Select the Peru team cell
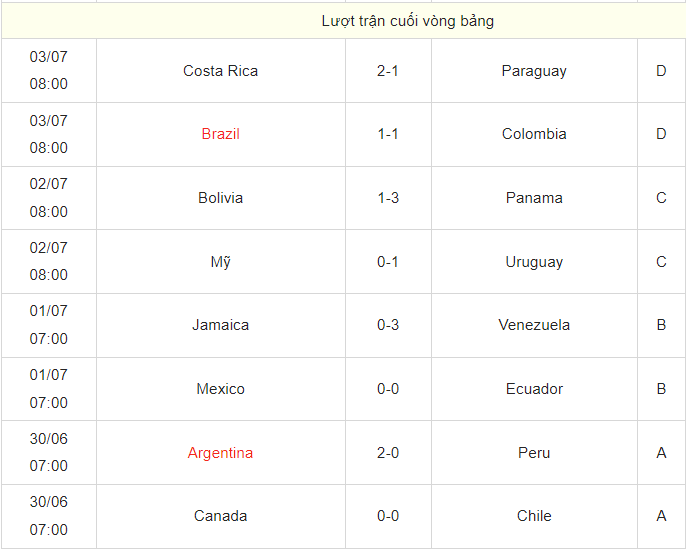The height and width of the screenshot is (549, 686). (x=534, y=453)
